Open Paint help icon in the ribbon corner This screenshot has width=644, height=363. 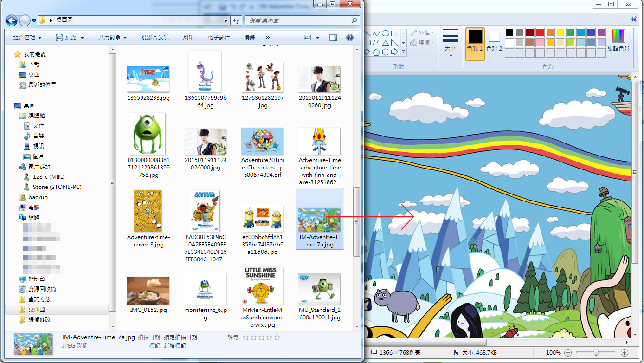pos(634,19)
